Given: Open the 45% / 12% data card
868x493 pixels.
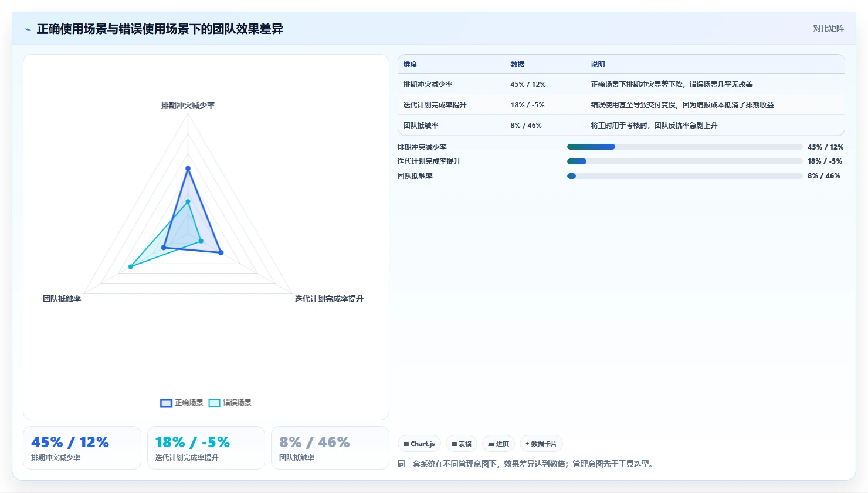Looking at the screenshot, I should (82, 448).
